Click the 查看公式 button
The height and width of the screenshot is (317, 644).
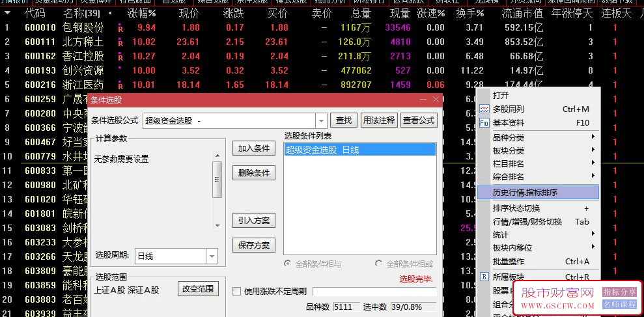419,120
